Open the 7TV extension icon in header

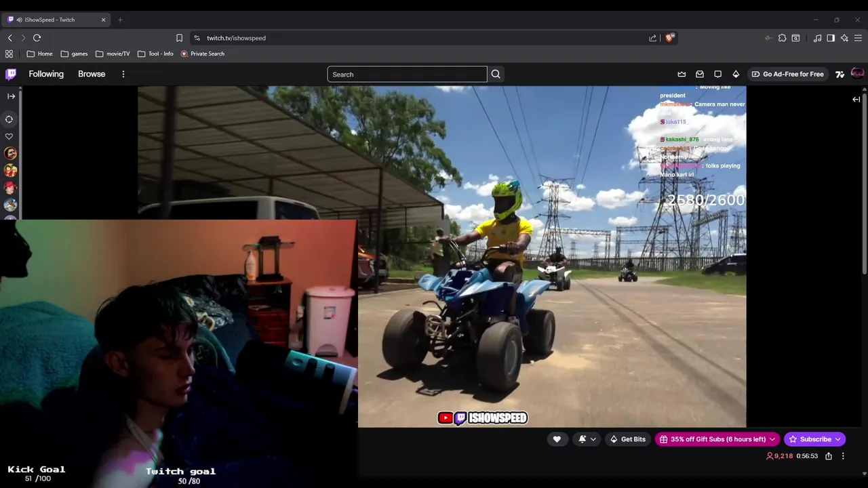[840, 74]
